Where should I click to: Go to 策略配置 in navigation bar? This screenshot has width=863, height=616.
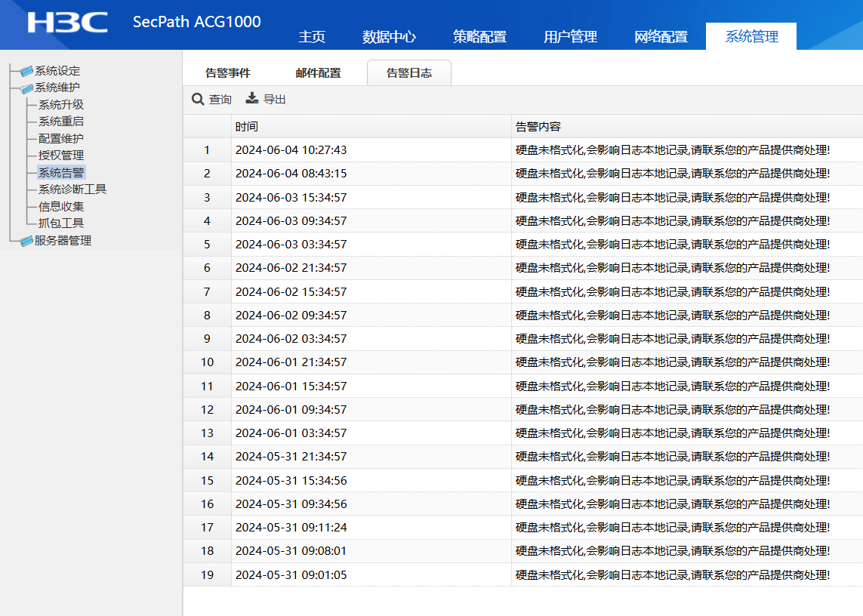coord(479,37)
